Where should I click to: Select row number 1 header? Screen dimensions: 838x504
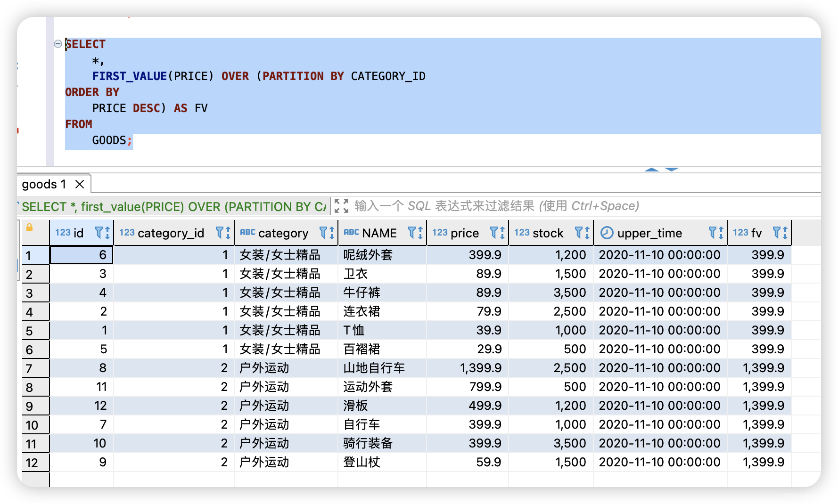click(x=35, y=255)
